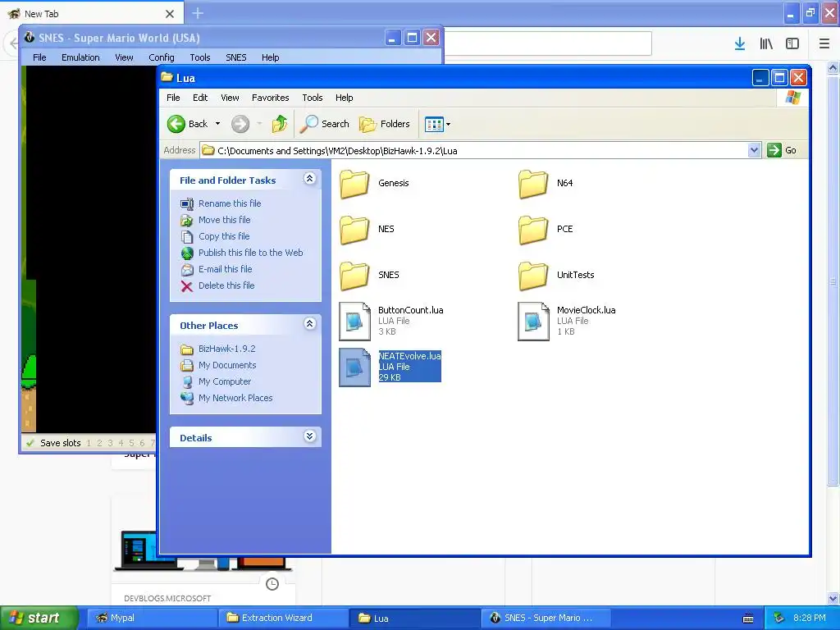Screen dimensions: 840x630
Task: Open My Documents in Other Places
Action: [x=228, y=365]
